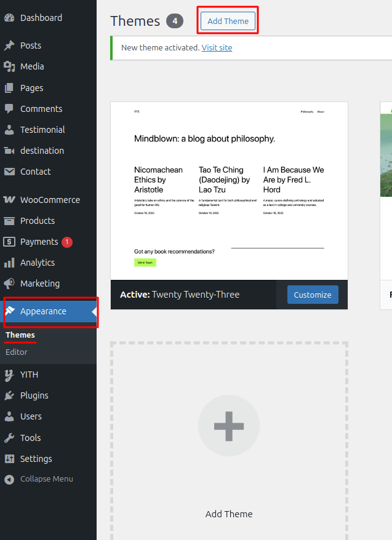Click the Tools wrench icon
The height and width of the screenshot is (540, 392).
pos(9,438)
